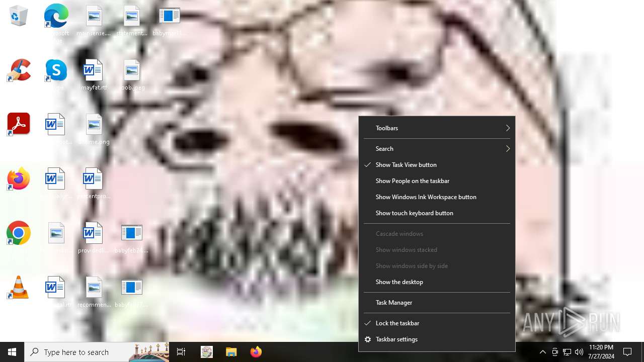
Task: Open Taskbar settings from the context menu
Action: (437, 339)
